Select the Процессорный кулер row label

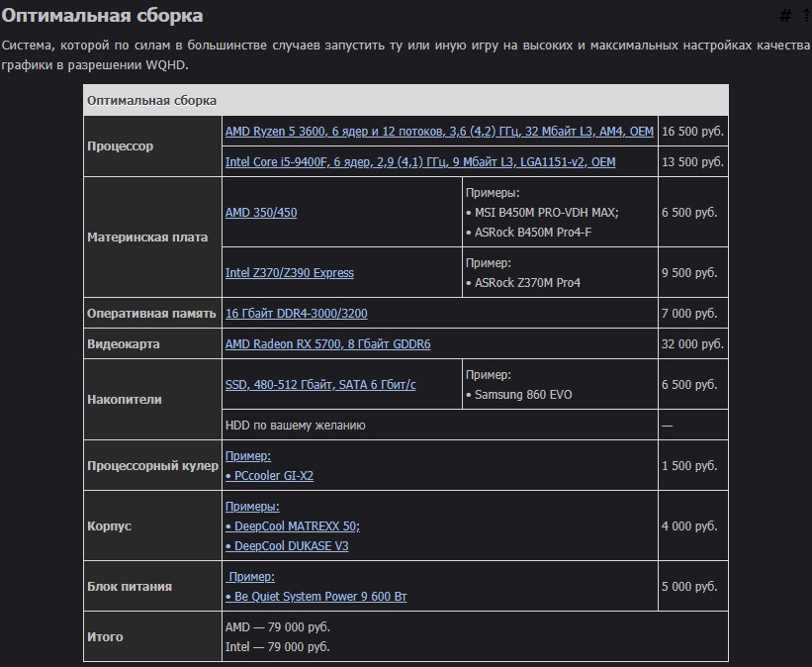click(x=152, y=465)
